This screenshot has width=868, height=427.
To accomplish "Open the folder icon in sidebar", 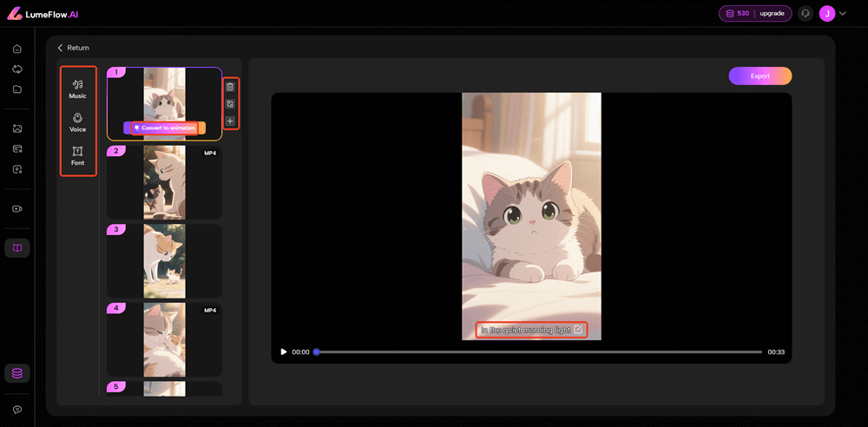I will (17, 89).
